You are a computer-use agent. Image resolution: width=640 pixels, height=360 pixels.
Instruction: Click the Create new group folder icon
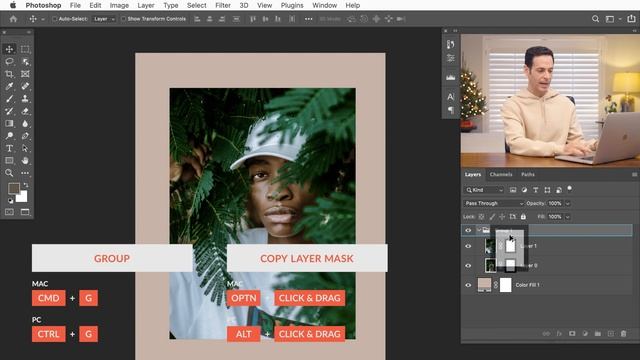click(x=598, y=333)
